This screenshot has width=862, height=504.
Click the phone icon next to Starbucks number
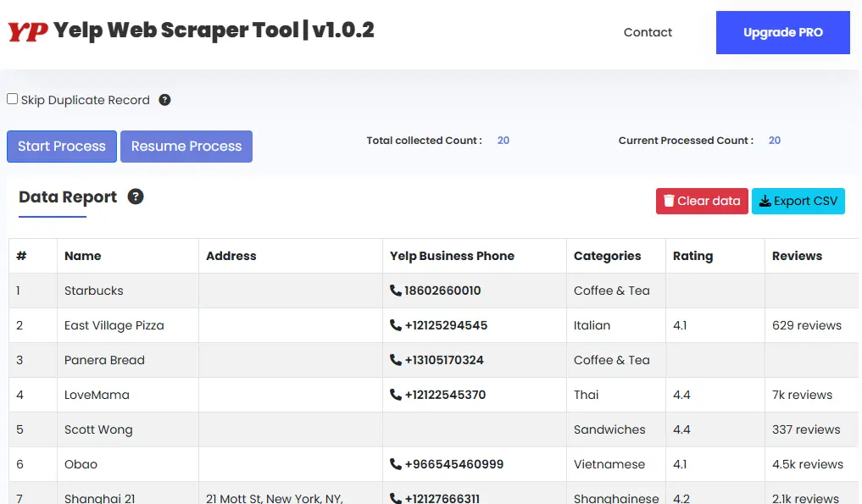tap(395, 291)
